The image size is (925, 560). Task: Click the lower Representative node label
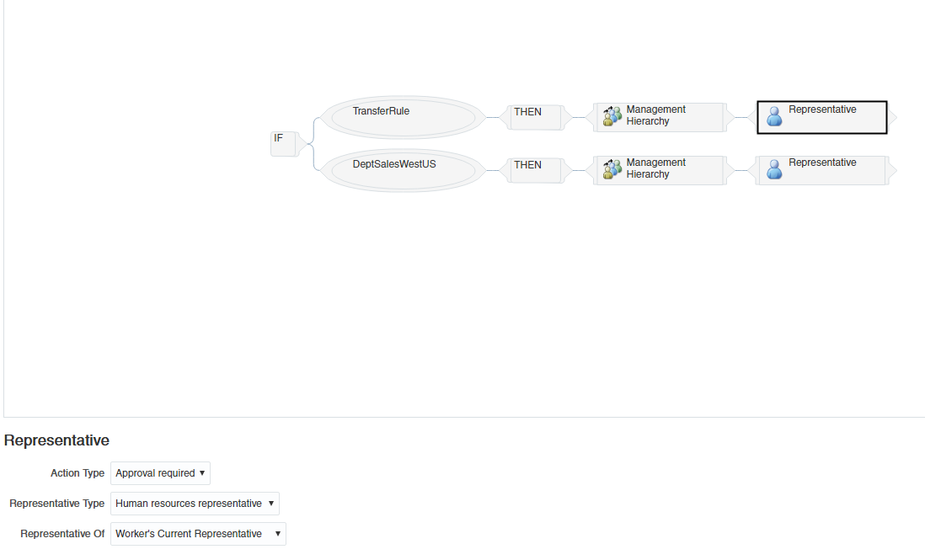tap(822, 163)
